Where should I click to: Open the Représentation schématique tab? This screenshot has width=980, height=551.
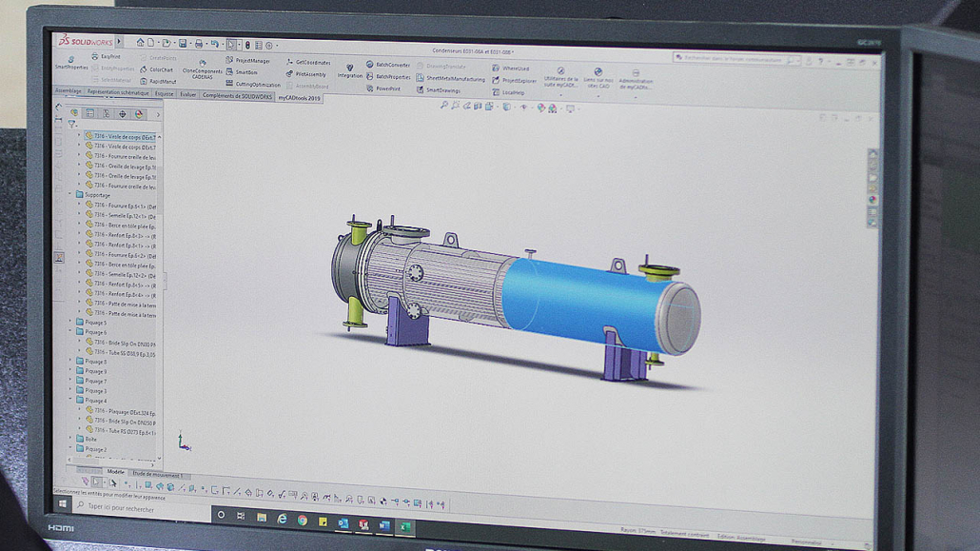(118, 92)
